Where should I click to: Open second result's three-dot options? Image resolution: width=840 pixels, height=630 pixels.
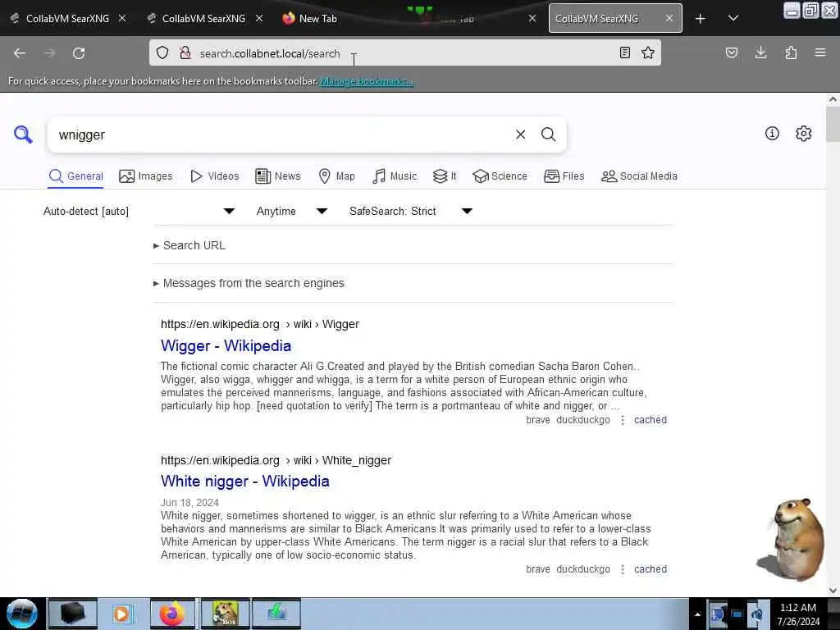click(622, 569)
